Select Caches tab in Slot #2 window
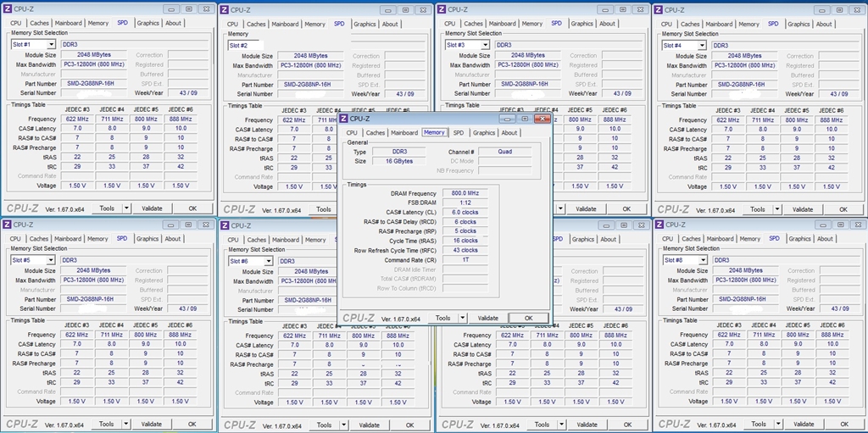This screenshot has height=433, width=868. pos(256,25)
